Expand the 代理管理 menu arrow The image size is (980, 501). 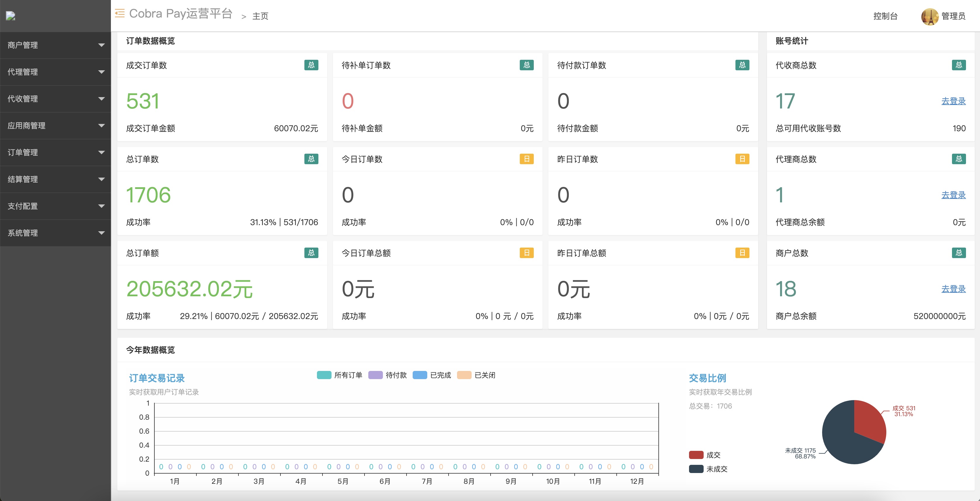tap(101, 72)
